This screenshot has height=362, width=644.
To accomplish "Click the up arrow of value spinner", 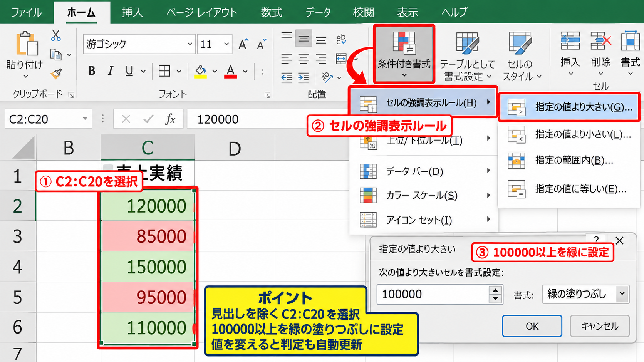I will pyautogui.click(x=495, y=290).
